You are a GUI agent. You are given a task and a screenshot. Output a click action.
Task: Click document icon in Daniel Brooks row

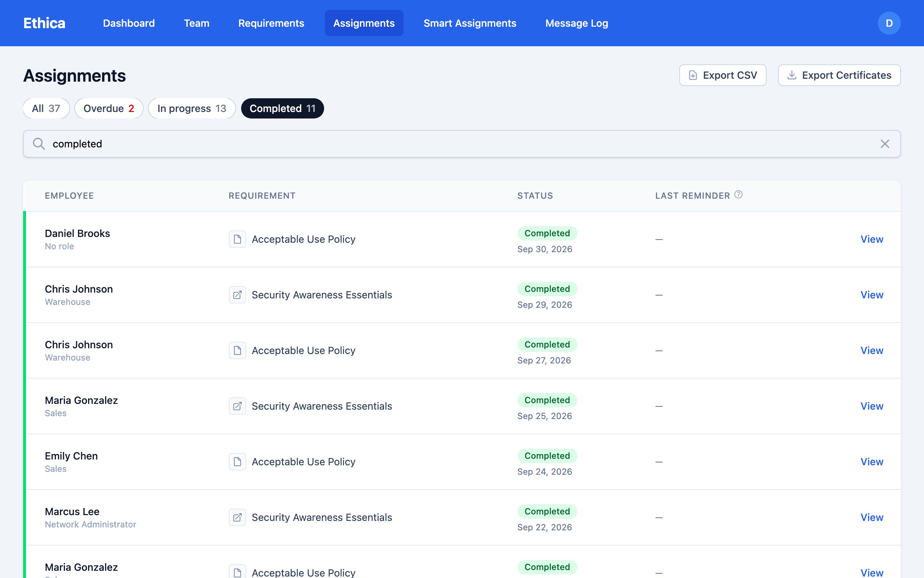point(237,239)
